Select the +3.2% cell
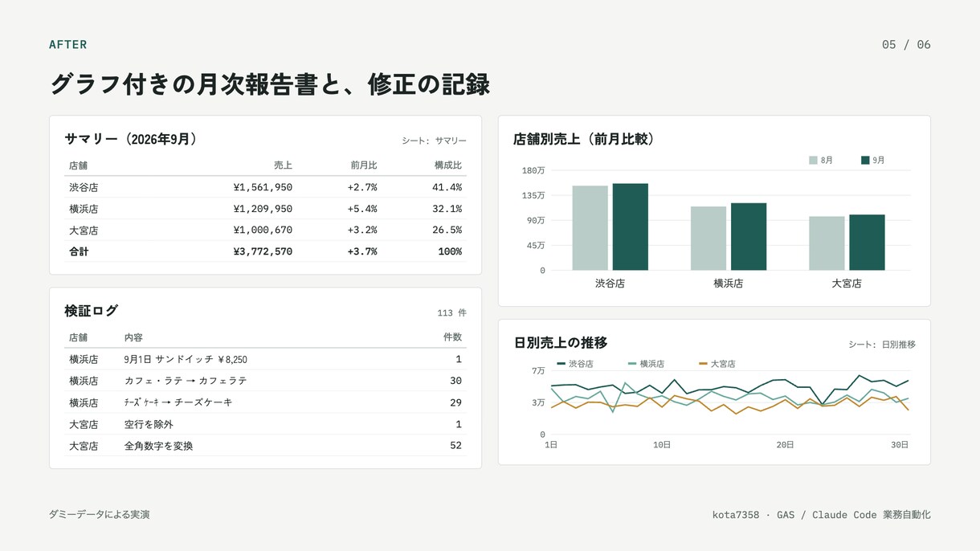Screen dimensions: 980x551 (362, 231)
